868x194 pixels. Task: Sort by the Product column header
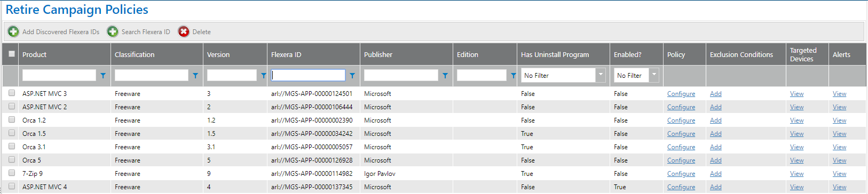pyautogui.click(x=34, y=54)
